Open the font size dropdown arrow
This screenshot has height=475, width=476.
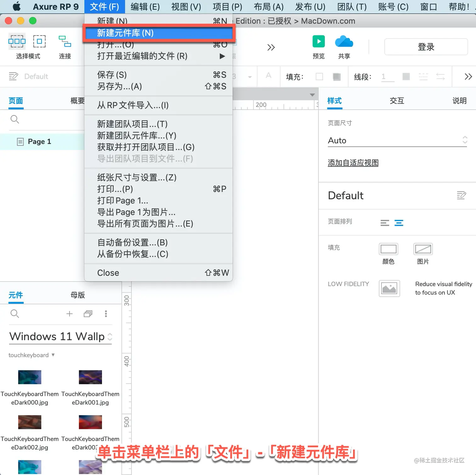250,77
